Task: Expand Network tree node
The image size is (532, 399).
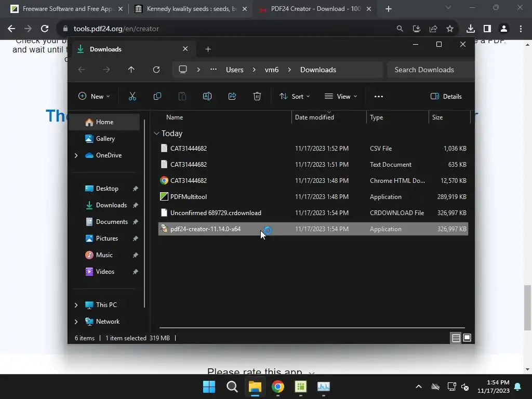Action: [x=76, y=322]
